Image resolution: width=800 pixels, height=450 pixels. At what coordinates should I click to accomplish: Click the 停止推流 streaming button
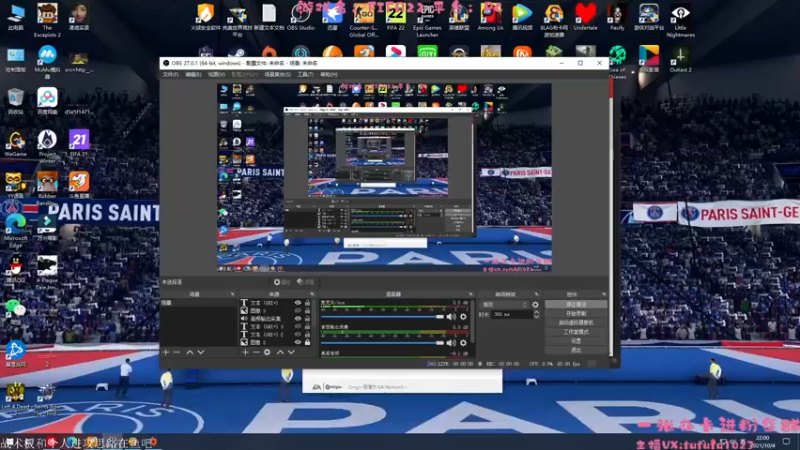click(576, 305)
